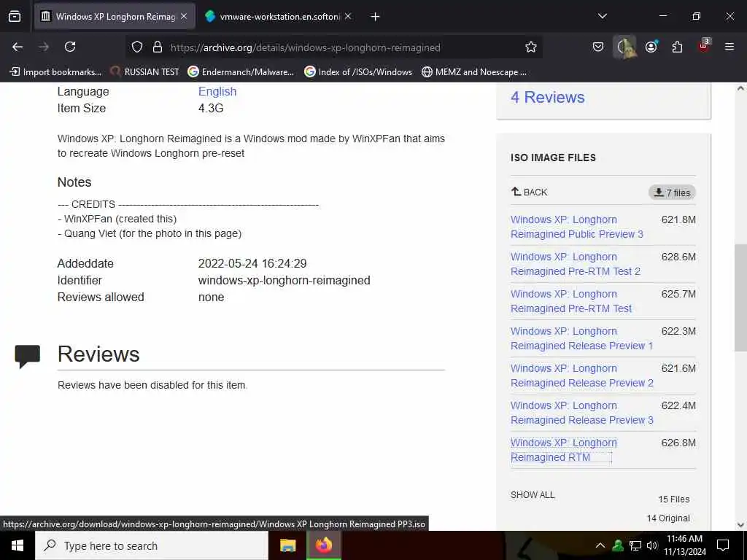Screen dimensions: 747x560
Task: Click BACK in the ISO image files panel
Action: click(x=530, y=192)
